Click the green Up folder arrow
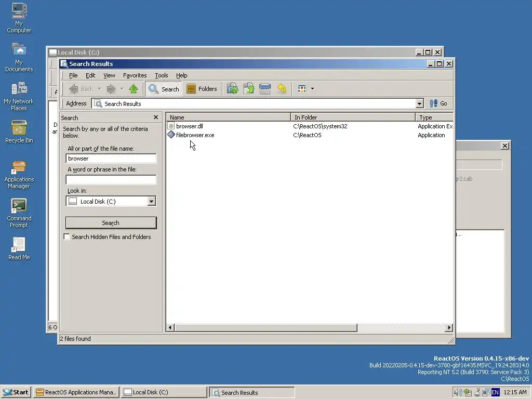532x399 pixels. pyautogui.click(x=134, y=89)
